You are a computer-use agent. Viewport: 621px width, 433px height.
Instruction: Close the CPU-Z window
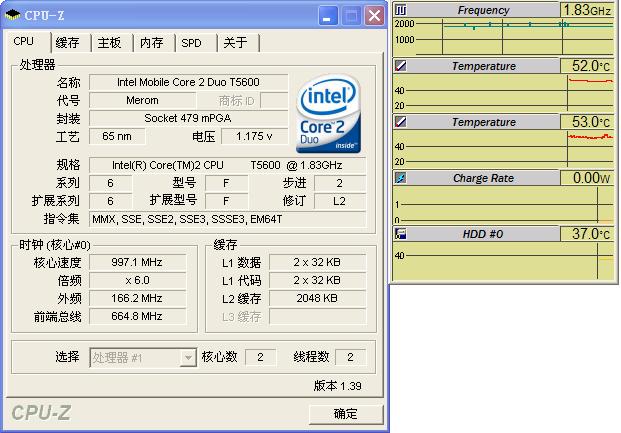tap(374, 16)
